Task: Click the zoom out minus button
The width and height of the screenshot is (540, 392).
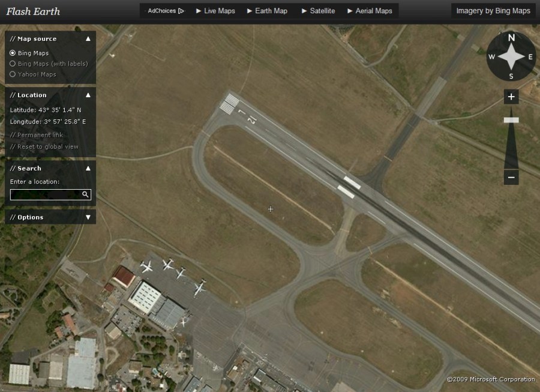Action: tap(511, 177)
